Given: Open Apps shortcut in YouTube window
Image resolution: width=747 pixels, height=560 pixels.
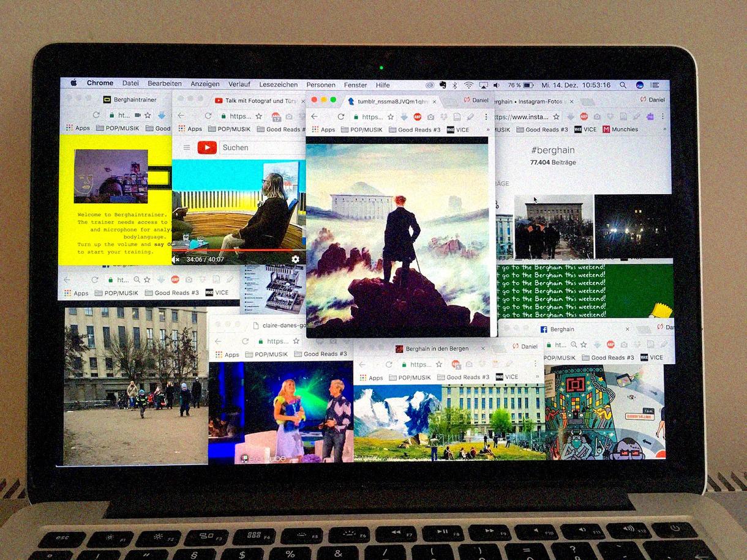Looking at the screenshot, I should tap(190, 129).
